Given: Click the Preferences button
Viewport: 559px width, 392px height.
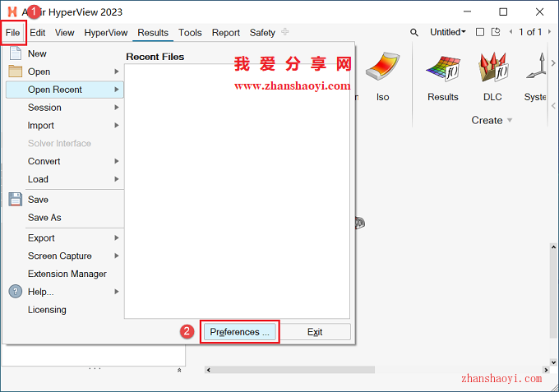Looking at the screenshot, I should pyautogui.click(x=239, y=332).
